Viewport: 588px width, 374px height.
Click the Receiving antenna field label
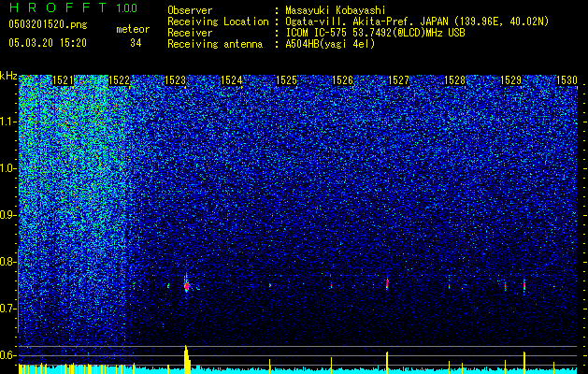pos(215,44)
